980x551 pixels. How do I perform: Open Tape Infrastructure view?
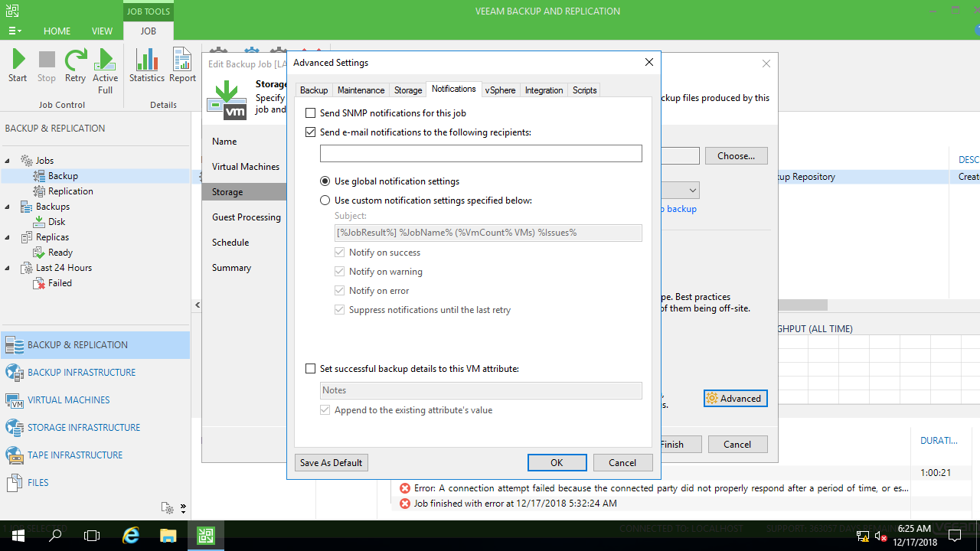tap(75, 455)
